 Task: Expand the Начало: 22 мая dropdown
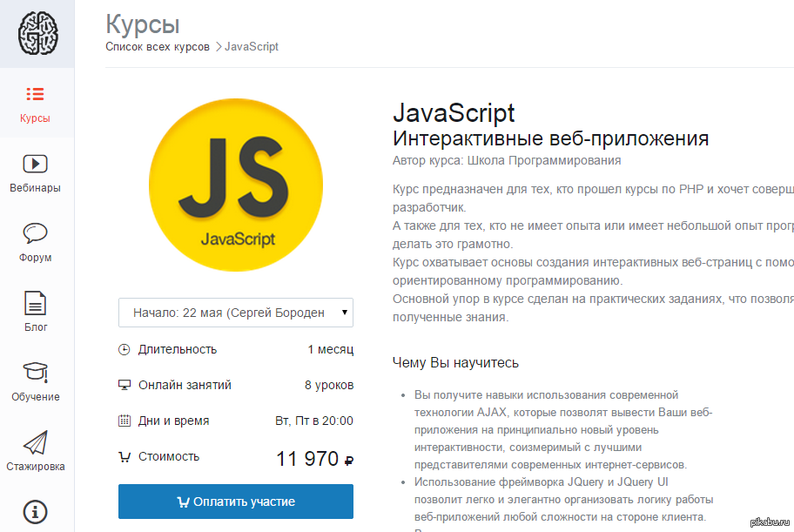[x=235, y=313]
